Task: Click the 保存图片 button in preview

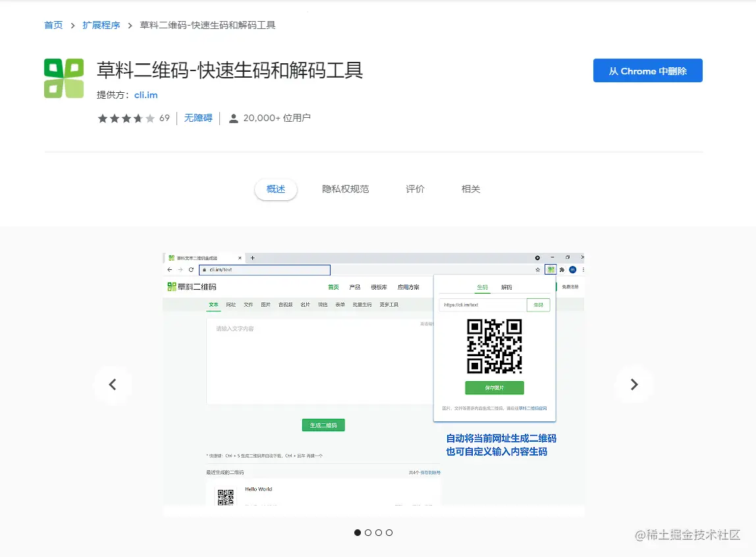Action: point(494,388)
